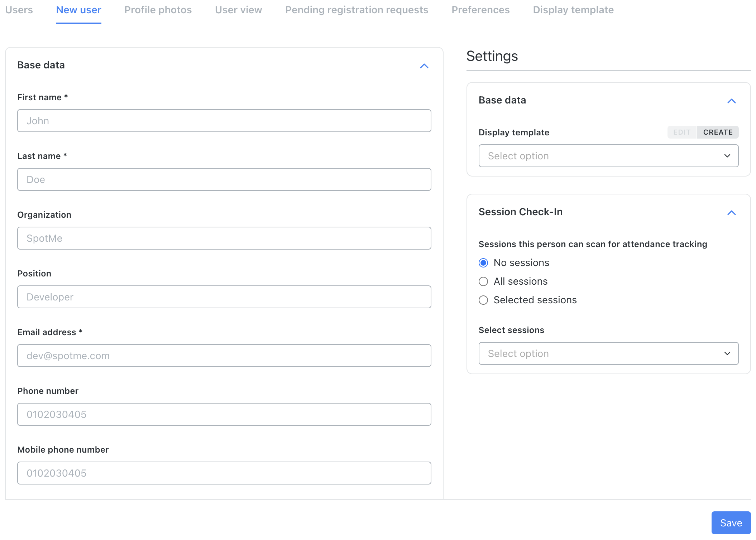This screenshot has width=756, height=540.
Task: Click the Select sessions dropdown arrow
Action: [727, 353]
